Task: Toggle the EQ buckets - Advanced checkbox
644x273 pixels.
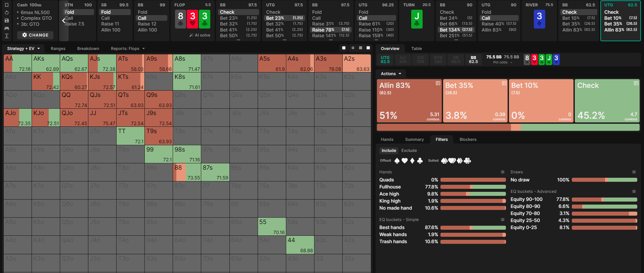Action: click(634, 192)
